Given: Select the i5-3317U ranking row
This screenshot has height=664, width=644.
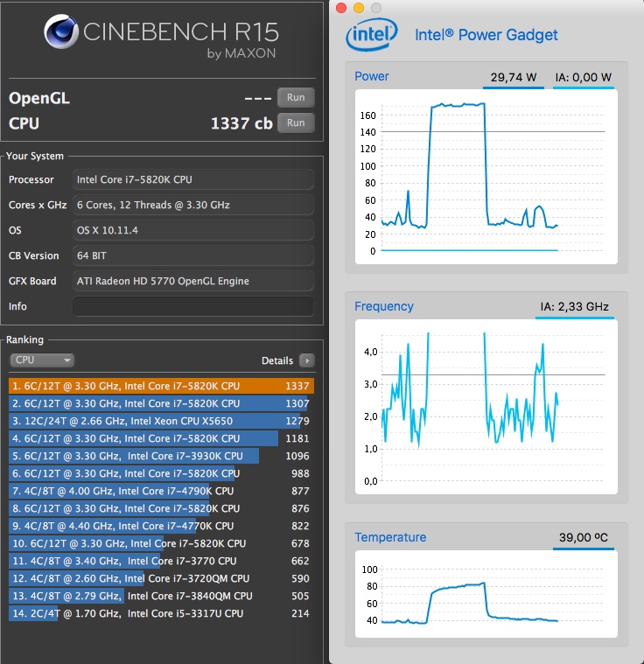Looking at the screenshot, I should 161,613.
